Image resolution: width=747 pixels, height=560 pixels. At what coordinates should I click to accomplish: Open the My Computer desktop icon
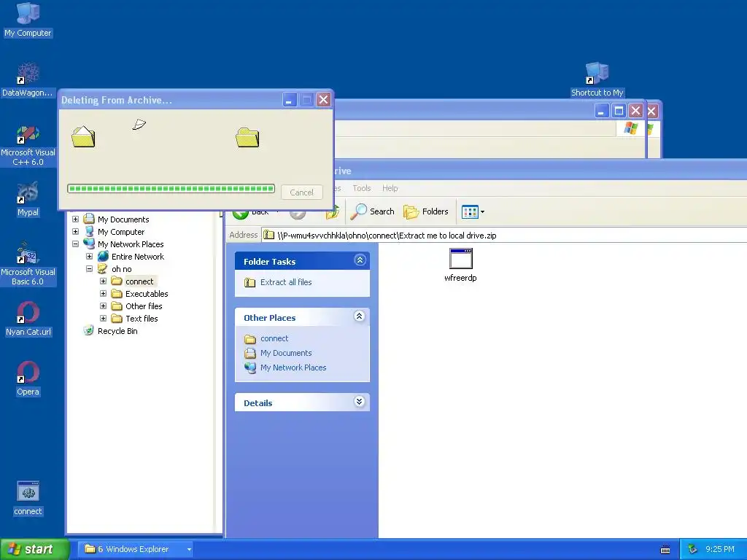tap(28, 19)
